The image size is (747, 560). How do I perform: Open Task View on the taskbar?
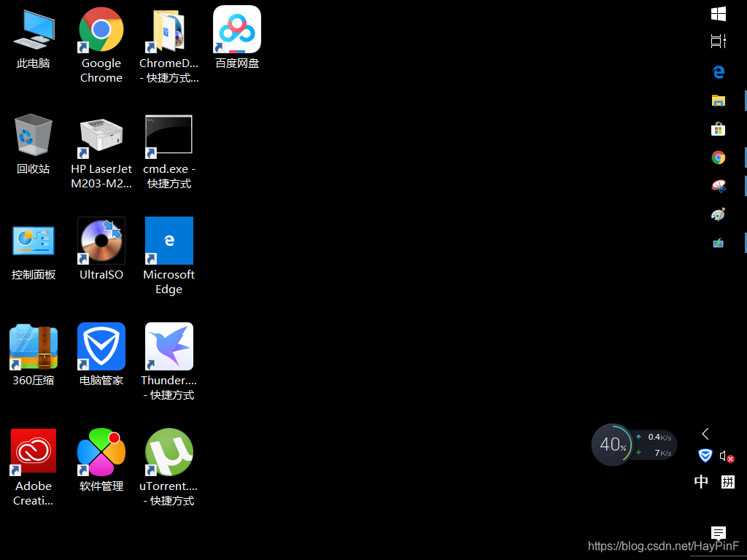click(719, 42)
